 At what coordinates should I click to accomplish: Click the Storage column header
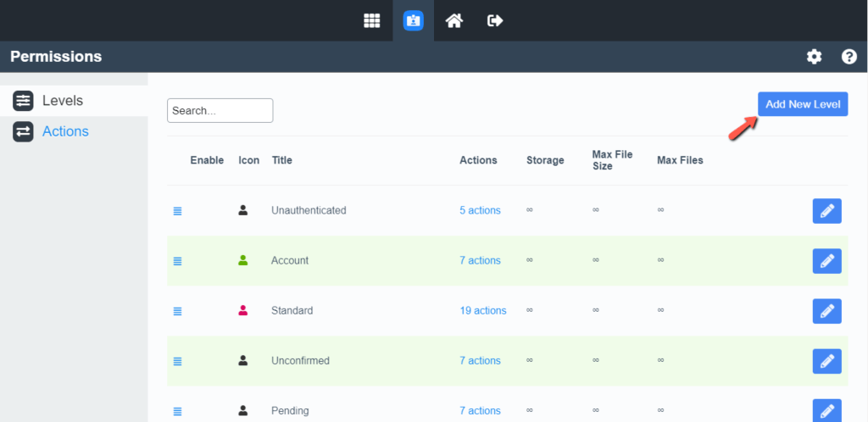(545, 160)
